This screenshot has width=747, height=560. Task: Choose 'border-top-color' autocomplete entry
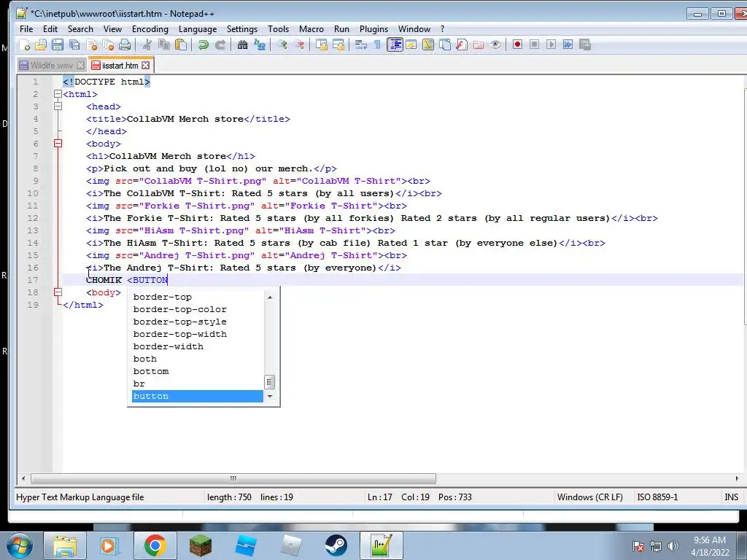(x=197, y=309)
